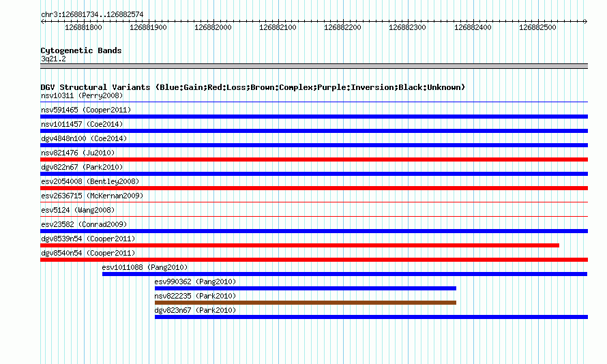Open the nsv591465 (Cooper2011) variant label
The width and height of the screenshot is (607, 364).
click(x=86, y=110)
